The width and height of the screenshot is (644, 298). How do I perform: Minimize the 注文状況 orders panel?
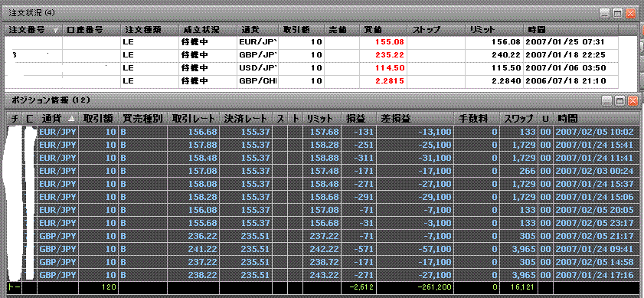(x=605, y=14)
